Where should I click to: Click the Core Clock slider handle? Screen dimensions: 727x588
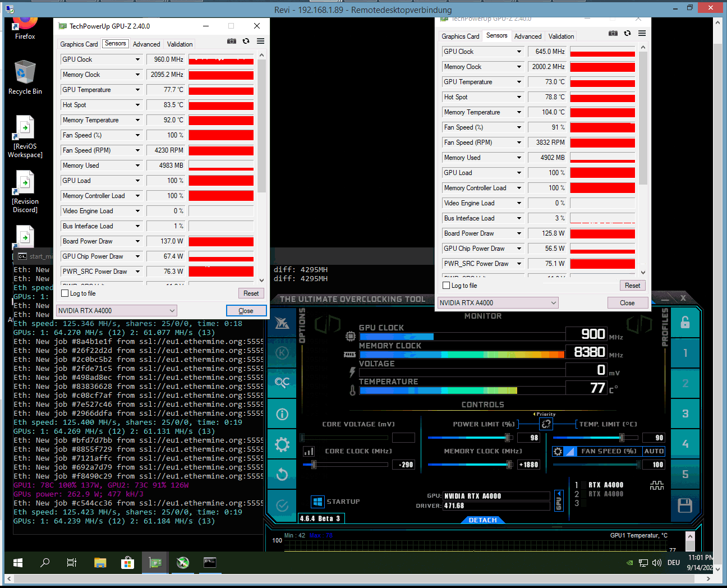[x=314, y=465]
